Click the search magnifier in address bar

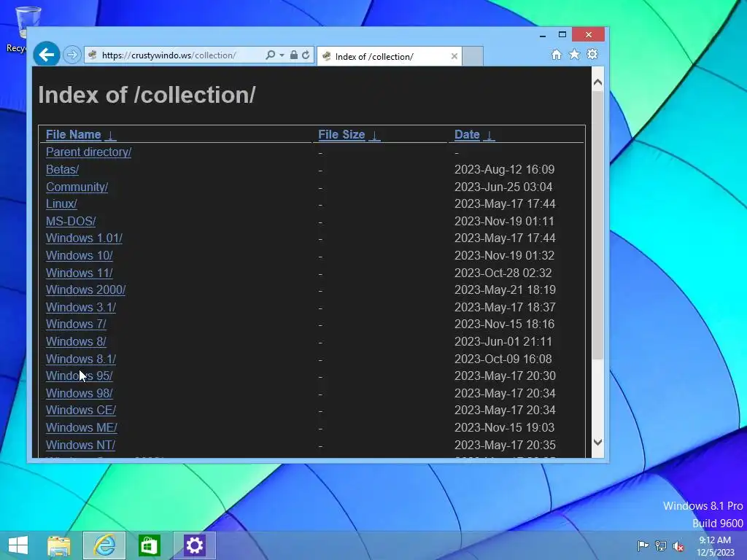[270, 55]
